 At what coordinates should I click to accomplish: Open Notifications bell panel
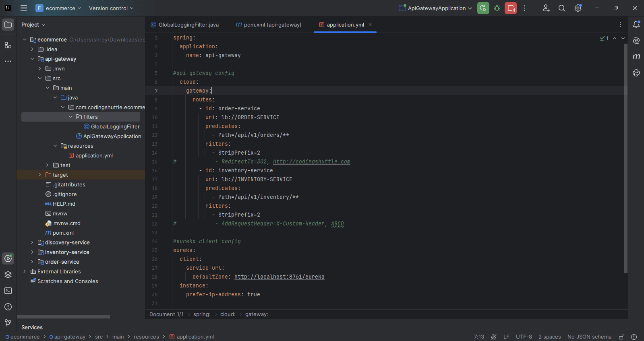[636, 25]
